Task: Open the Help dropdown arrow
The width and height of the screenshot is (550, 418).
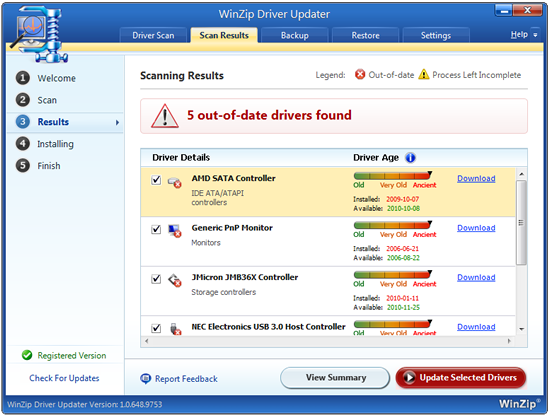Action: (x=535, y=35)
